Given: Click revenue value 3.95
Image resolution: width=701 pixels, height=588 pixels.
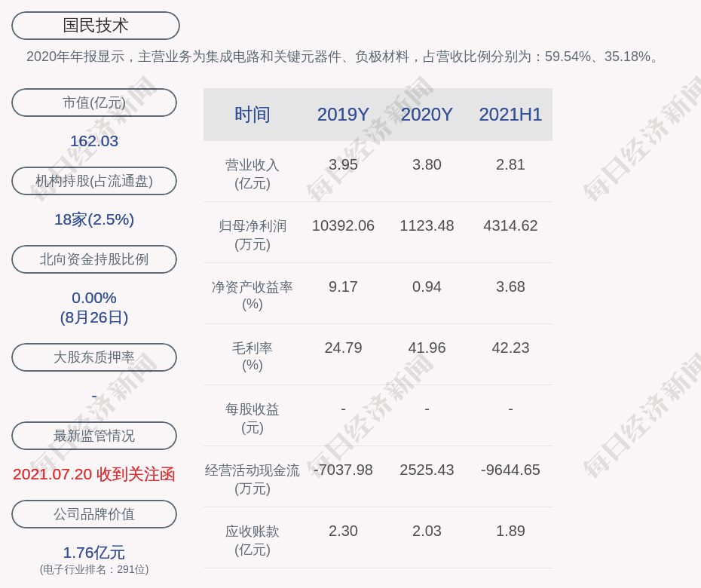Looking at the screenshot, I should point(343,164).
